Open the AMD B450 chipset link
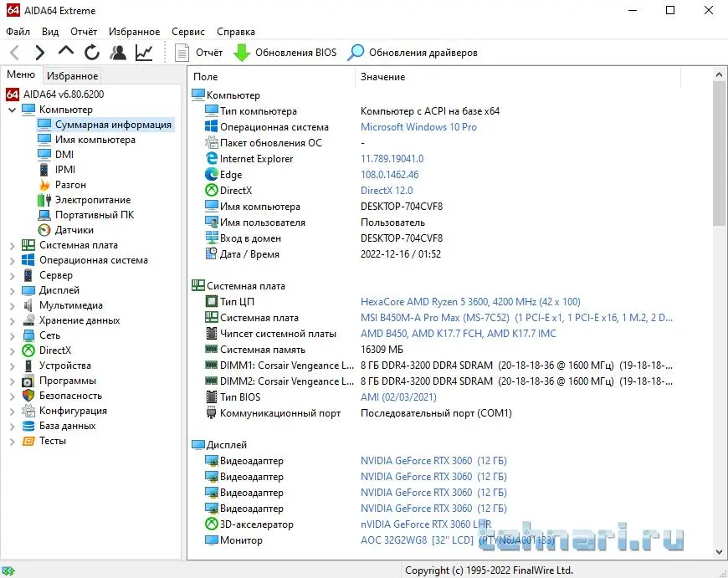Screen dimensions: 728x578 [459, 334]
